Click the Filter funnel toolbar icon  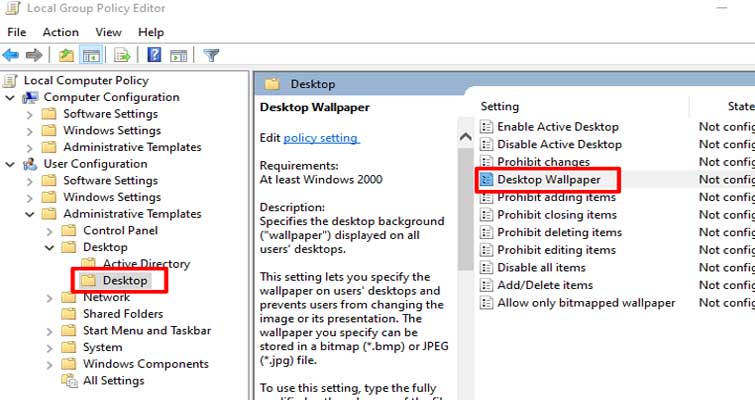click(211, 55)
